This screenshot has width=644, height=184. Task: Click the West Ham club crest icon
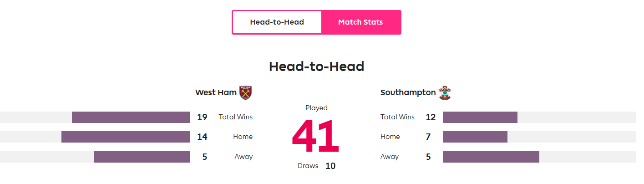[x=246, y=92]
